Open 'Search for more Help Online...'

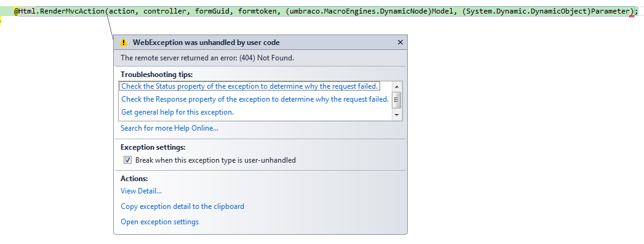(x=169, y=128)
